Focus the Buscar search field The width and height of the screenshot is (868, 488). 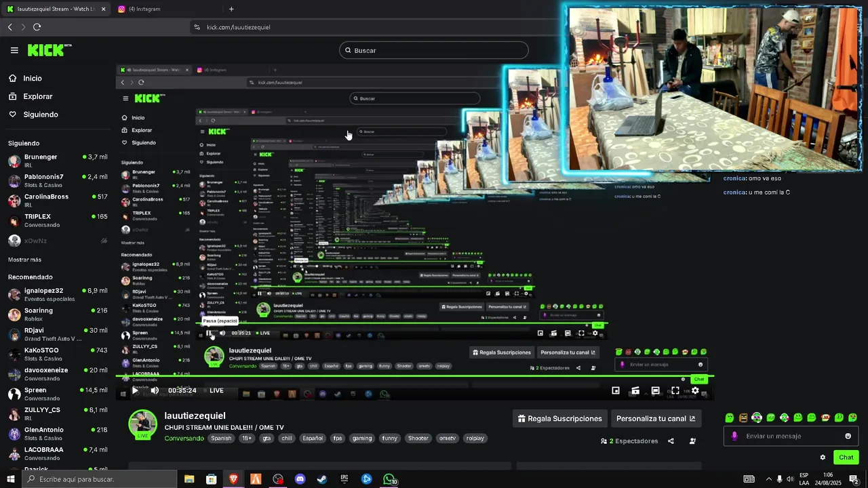(434, 50)
